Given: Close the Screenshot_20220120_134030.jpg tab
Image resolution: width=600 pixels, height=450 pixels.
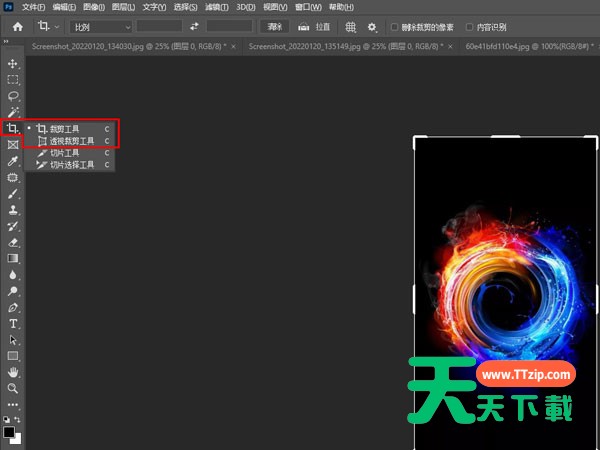Looking at the screenshot, I should point(233,47).
